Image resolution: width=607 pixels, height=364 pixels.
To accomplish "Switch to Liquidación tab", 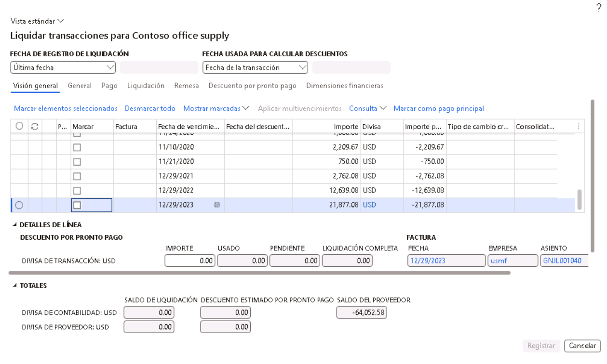I will (x=146, y=86).
